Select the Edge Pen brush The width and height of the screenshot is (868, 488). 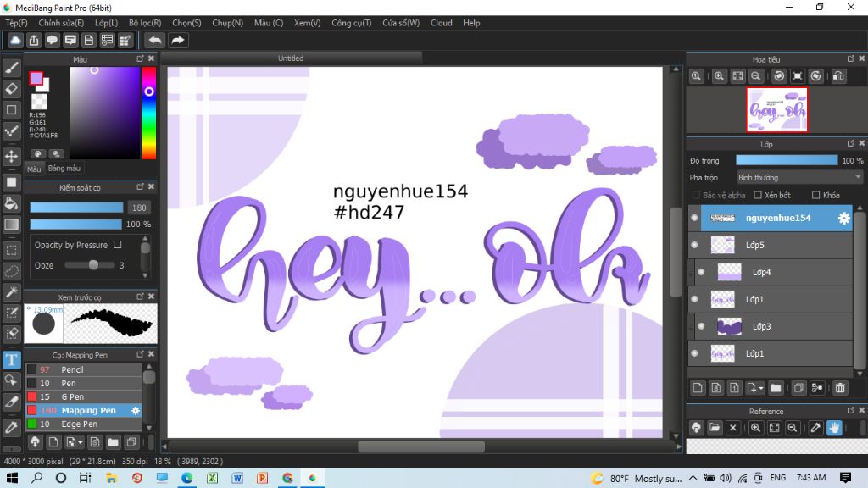(84, 424)
